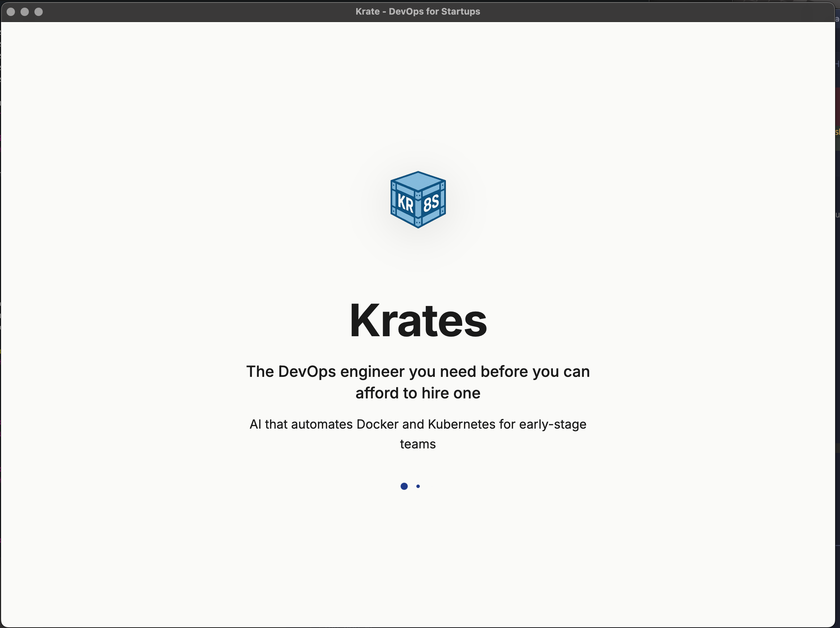Screen dimensions: 840x628
Task: Zoom the Krate window to full size
Action: [x=38, y=12]
